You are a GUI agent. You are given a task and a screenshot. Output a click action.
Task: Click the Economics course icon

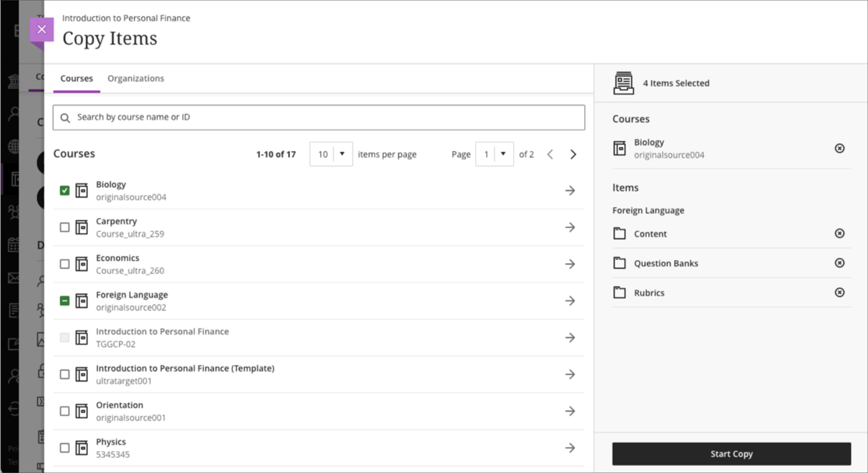click(x=81, y=264)
